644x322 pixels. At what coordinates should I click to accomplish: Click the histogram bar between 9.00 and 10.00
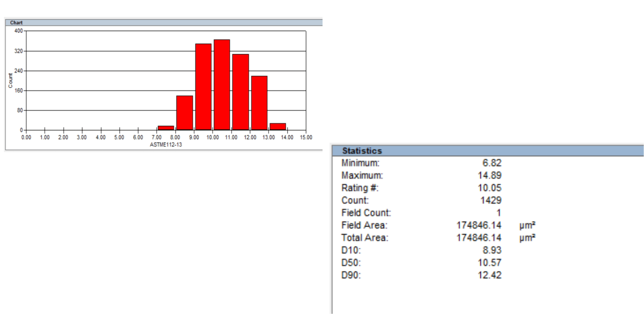pyautogui.click(x=203, y=87)
